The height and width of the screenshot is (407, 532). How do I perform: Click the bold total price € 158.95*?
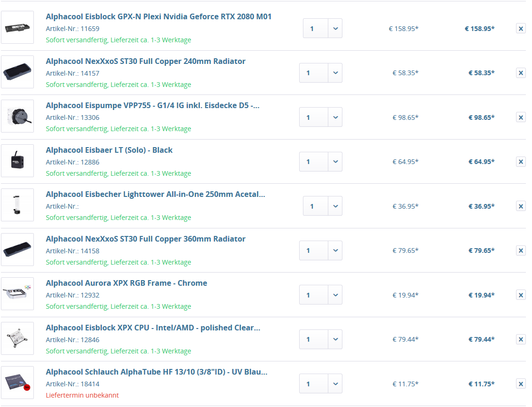coord(479,29)
